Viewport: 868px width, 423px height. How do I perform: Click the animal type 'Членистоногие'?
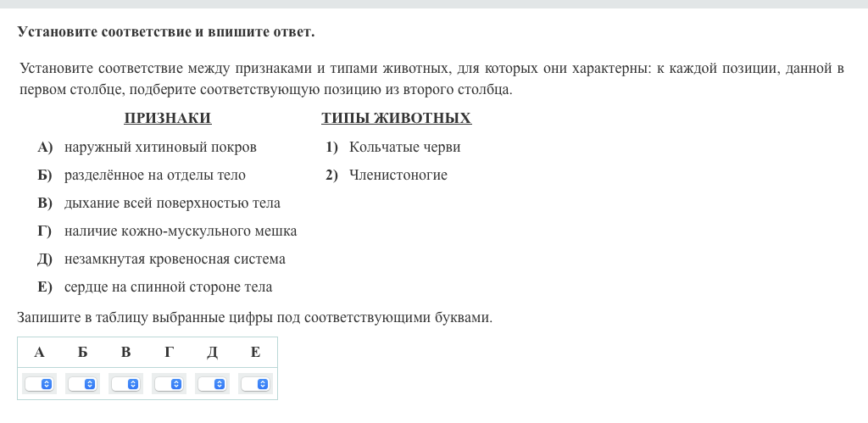click(x=398, y=175)
